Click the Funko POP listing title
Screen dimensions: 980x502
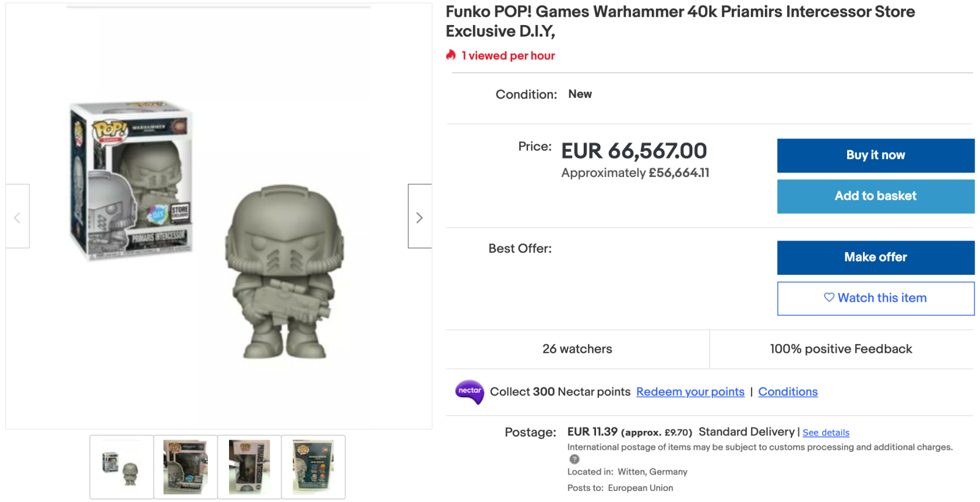(680, 21)
